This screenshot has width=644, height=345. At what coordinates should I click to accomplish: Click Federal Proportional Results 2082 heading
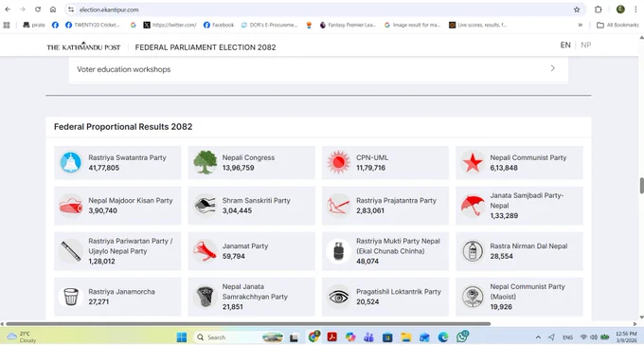[123, 127]
